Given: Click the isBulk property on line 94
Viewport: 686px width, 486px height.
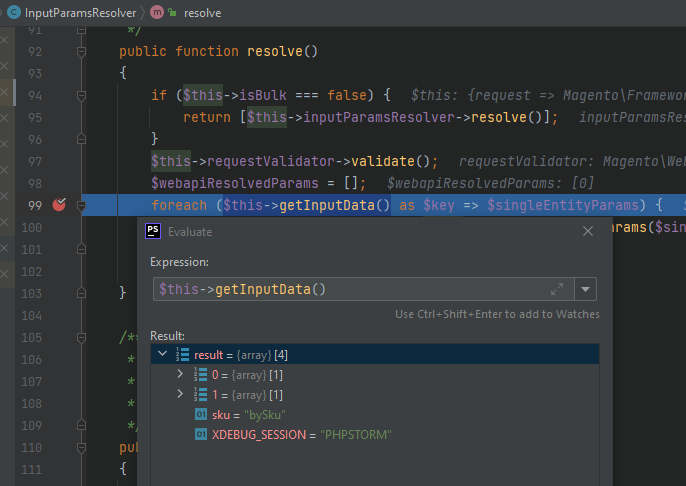Looking at the screenshot, I should (x=263, y=95).
